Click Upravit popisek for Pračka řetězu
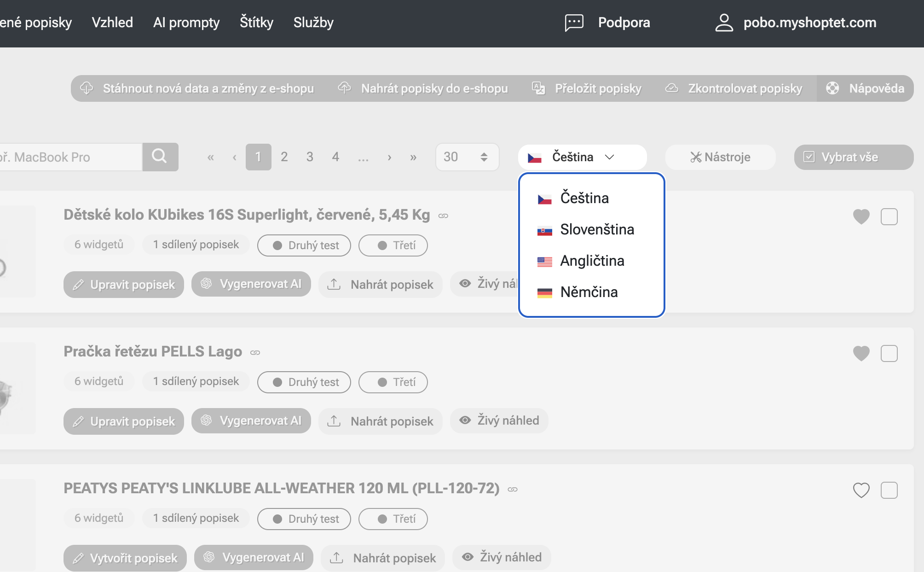Screen dimensions: 924x572 (x=124, y=421)
